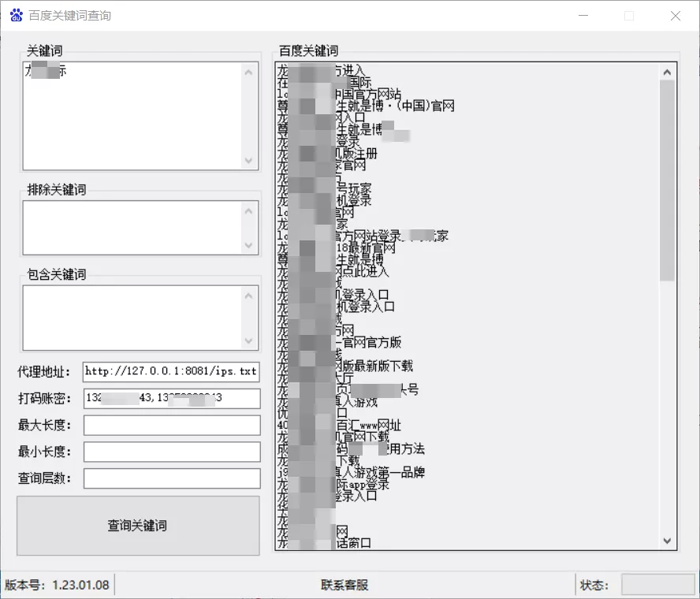The height and width of the screenshot is (599, 700).
Task: Click the 代理地址 input field
Action: 171,371
